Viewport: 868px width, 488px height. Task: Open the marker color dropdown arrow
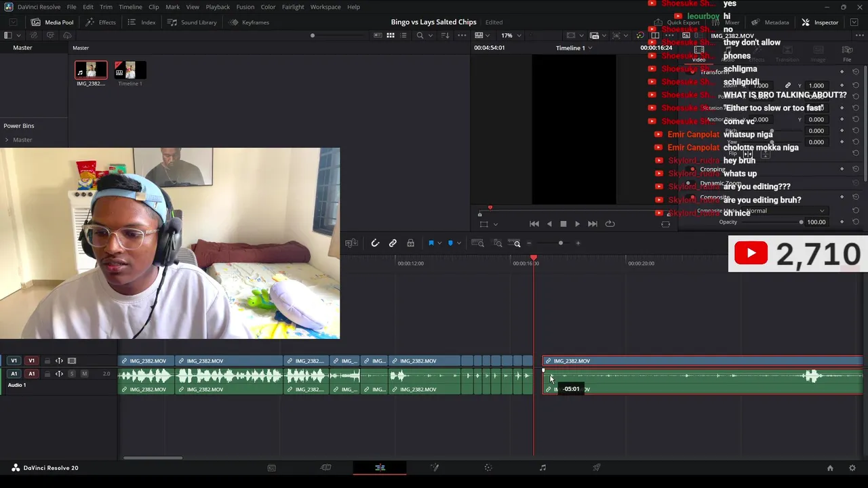tap(459, 243)
